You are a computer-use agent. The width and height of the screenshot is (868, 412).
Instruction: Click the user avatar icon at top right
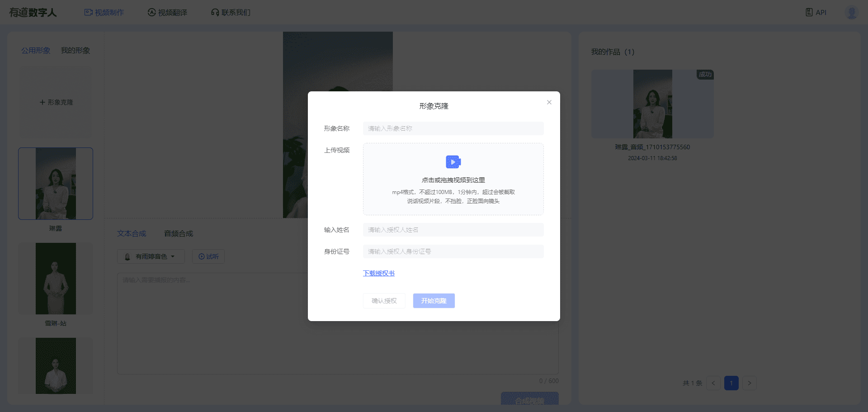click(851, 13)
